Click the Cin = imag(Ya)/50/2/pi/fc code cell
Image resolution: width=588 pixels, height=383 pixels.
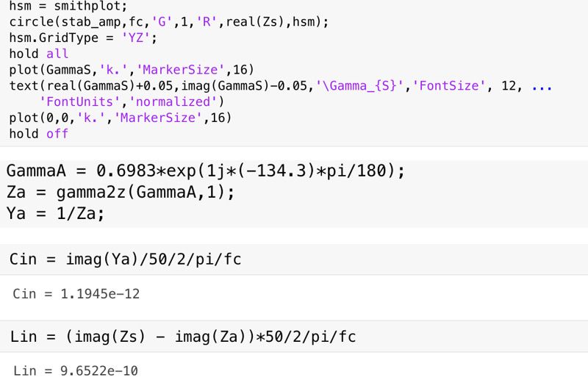point(126,260)
